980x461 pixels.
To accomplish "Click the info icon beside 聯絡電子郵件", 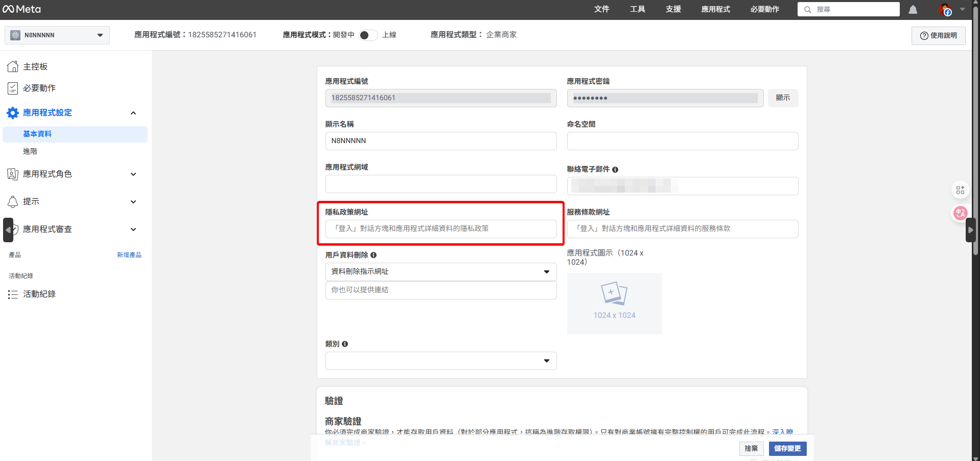I will point(615,169).
